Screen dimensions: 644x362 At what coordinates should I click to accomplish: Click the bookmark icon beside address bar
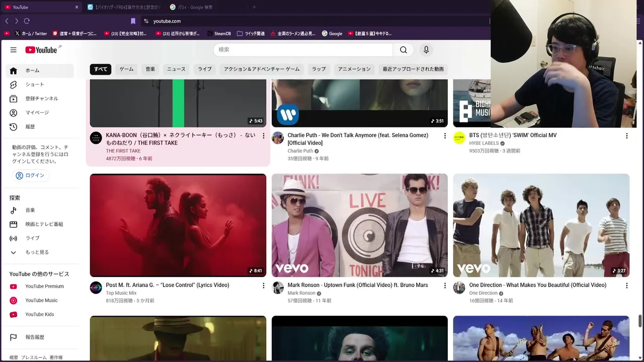coord(133,21)
